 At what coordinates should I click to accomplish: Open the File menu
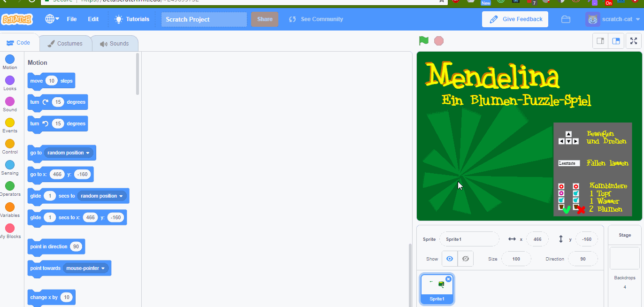72,19
